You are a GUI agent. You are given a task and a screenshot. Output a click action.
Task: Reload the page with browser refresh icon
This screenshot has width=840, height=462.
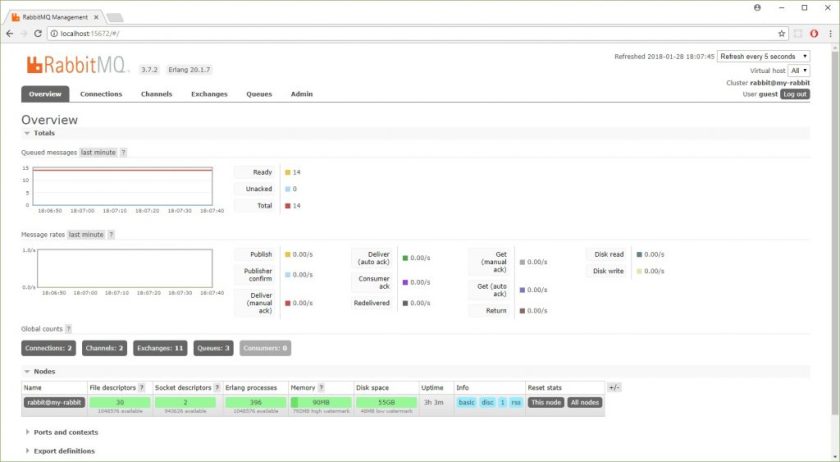tap(39, 33)
